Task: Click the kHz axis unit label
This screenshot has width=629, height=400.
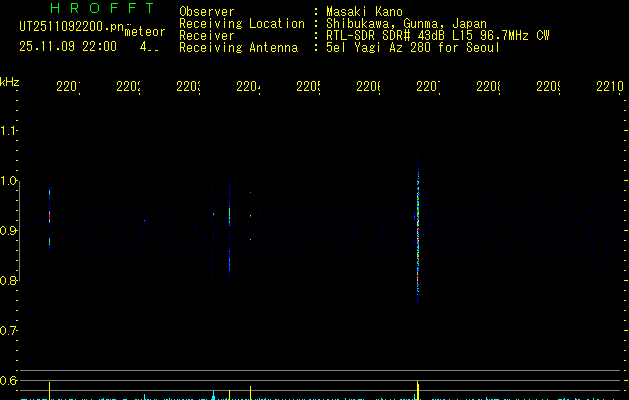Action: (10, 82)
